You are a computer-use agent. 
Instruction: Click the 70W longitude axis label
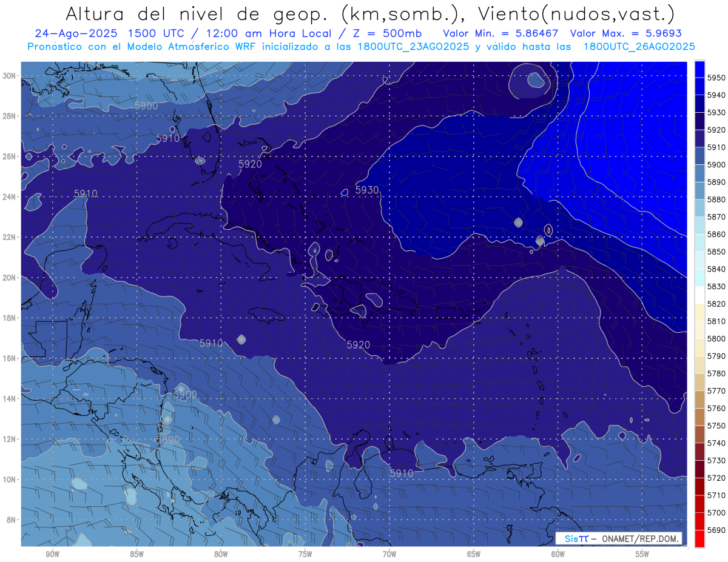[x=389, y=555]
